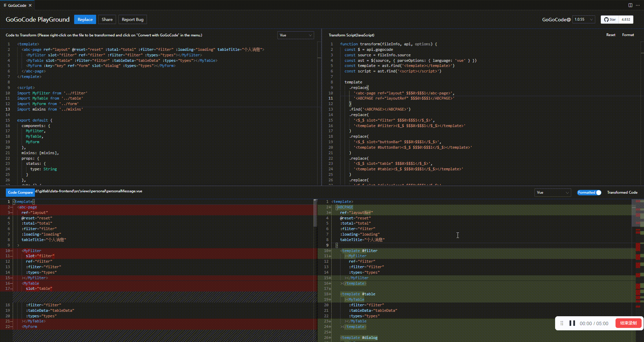Image resolution: width=644 pixels, height=342 pixels.
Task: Select the GoGoCode tab
Action: coord(17,5)
